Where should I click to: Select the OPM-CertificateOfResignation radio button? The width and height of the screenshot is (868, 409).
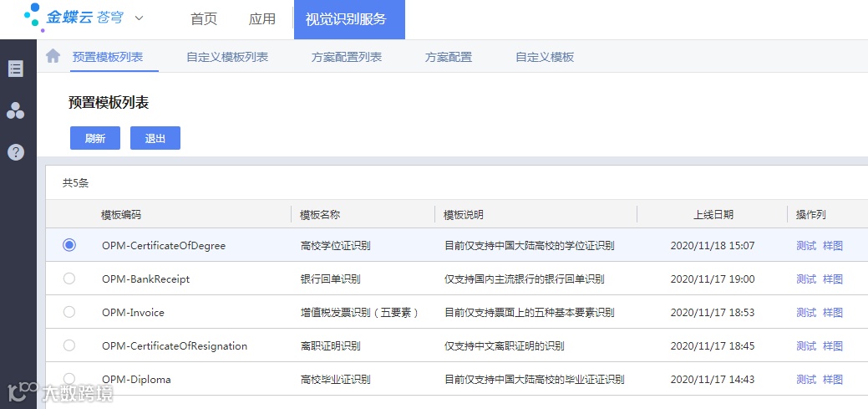tap(69, 345)
